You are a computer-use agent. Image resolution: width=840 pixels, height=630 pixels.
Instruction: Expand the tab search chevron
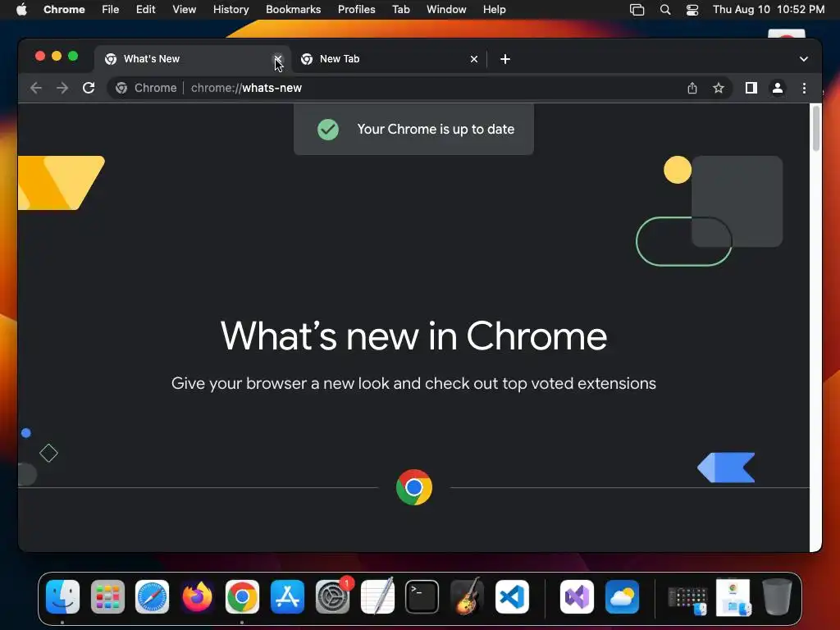[x=804, y=59]
